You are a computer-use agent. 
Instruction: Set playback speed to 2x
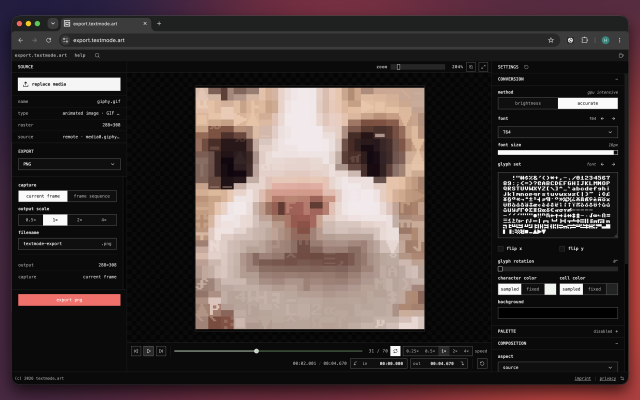pos(455,351)
